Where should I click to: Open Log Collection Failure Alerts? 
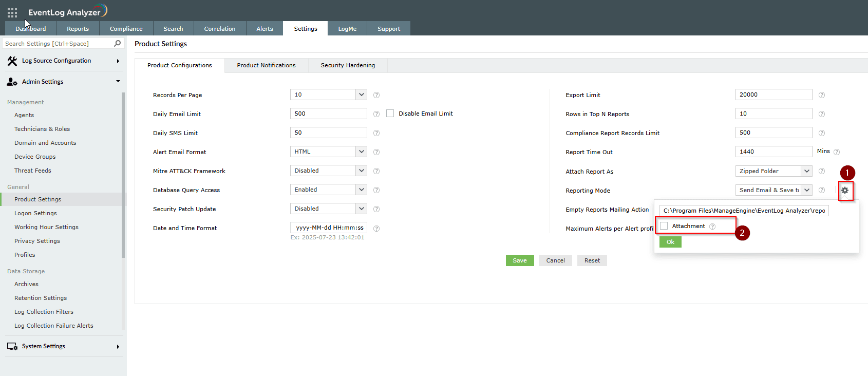click(54, 326)
